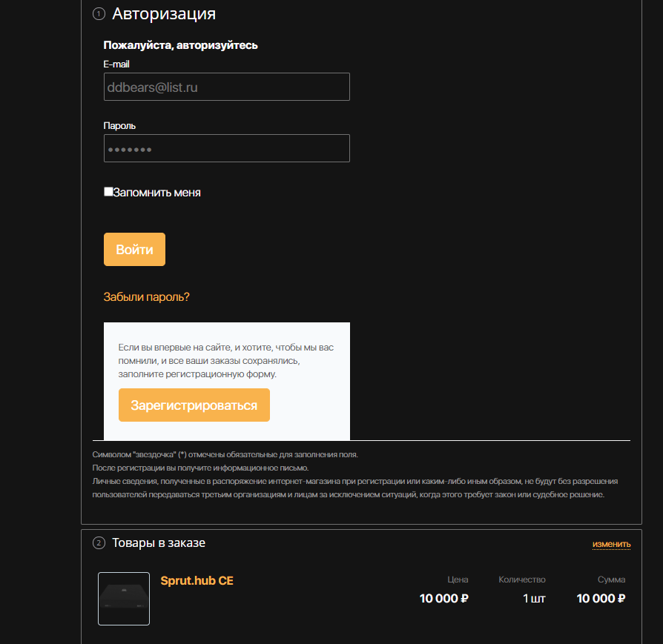Click the Зарегистрироваться button
This screenshot has width=663, height=644.
(x=194, y=405)
